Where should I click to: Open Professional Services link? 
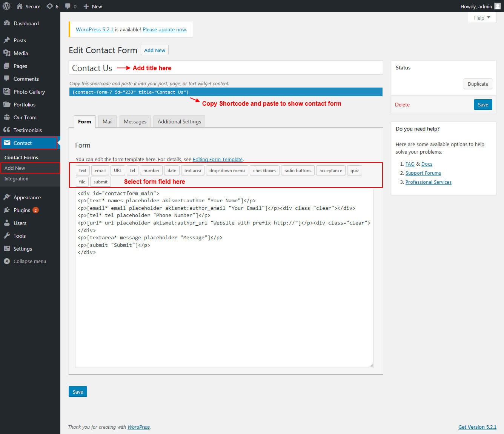click(429, 182)
